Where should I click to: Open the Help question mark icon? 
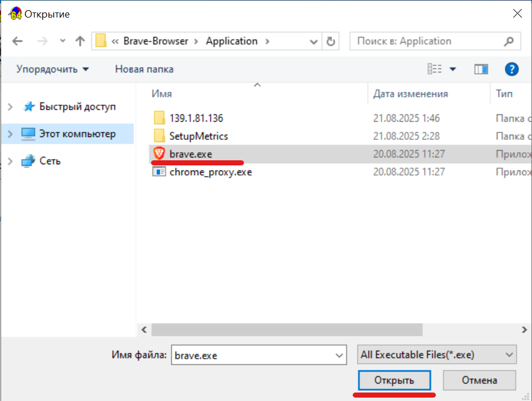coord(512,69)
